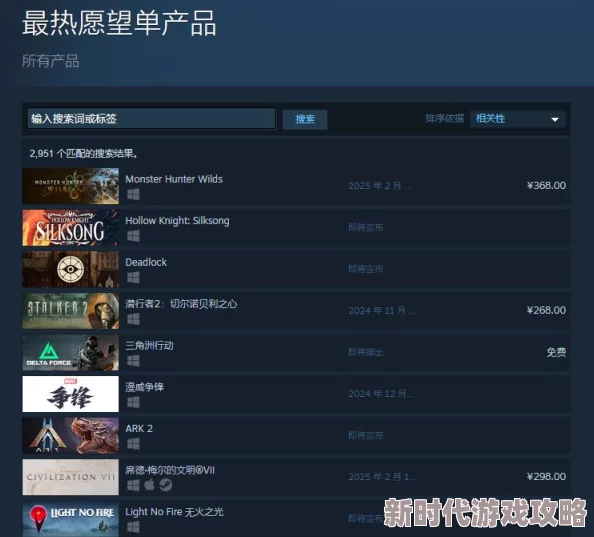
Task: Click the ¥368.00 price
Action: [546, 186]
